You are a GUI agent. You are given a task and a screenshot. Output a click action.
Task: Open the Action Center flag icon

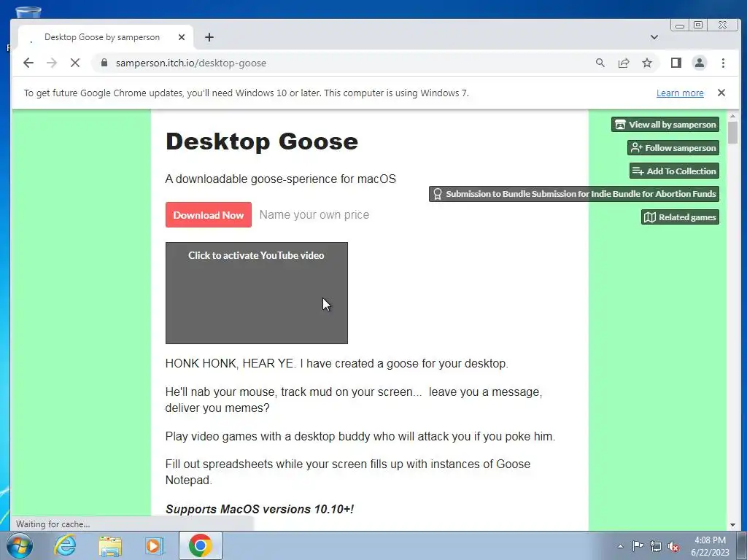click(x=638, y=546)
